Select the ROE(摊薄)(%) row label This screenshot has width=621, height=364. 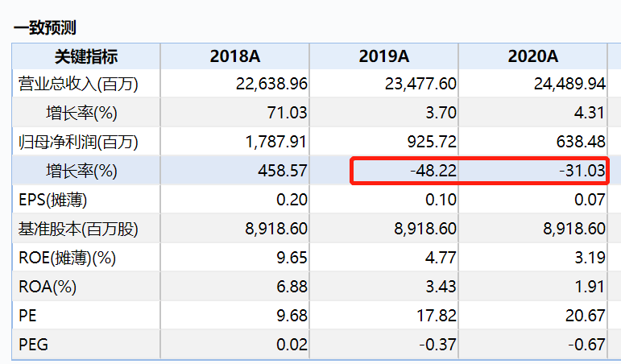click(67, 258)
